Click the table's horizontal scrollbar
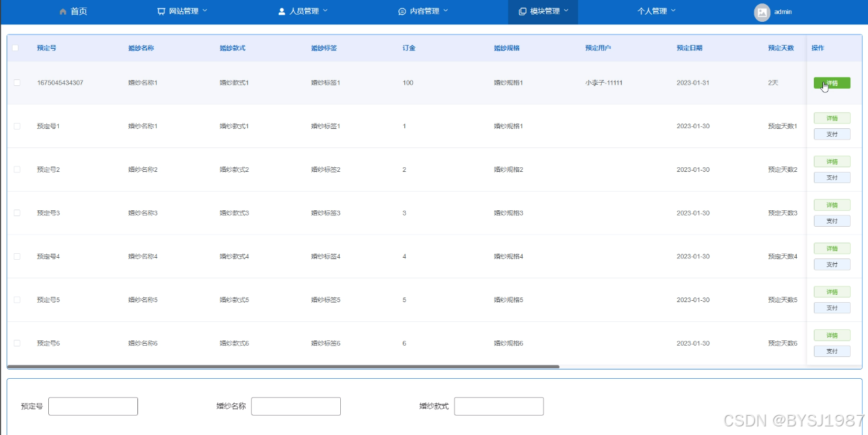This screenshot has width=868, height=435. coord(283,366)
